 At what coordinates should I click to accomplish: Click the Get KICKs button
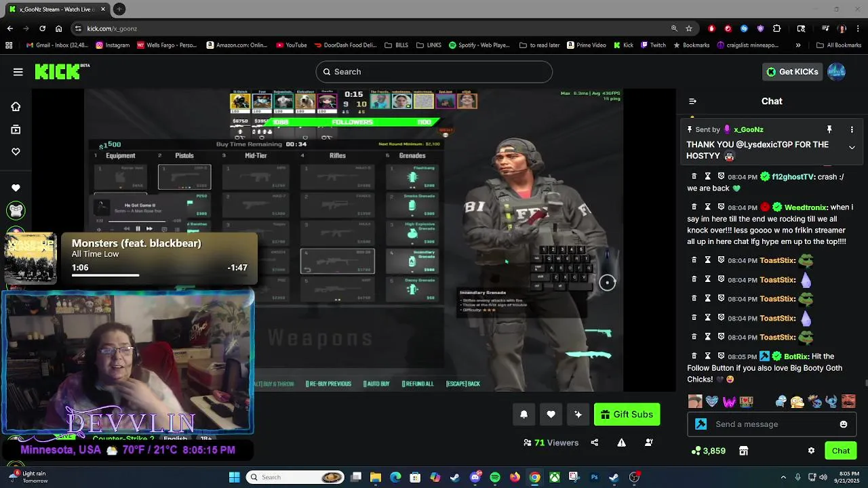(x=792, y=72)
